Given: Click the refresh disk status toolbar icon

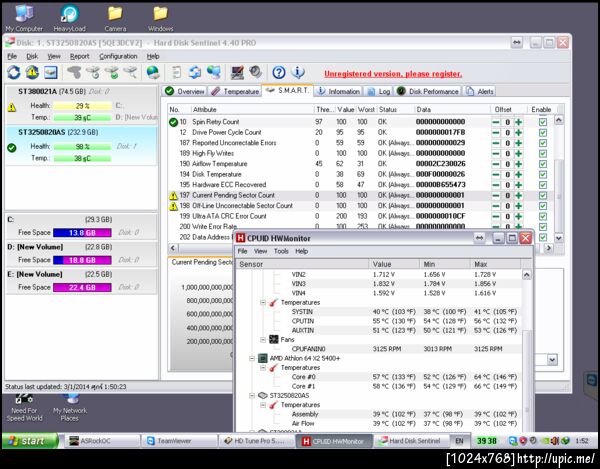Looking at the screenshot, I should (x=14, y=73).
